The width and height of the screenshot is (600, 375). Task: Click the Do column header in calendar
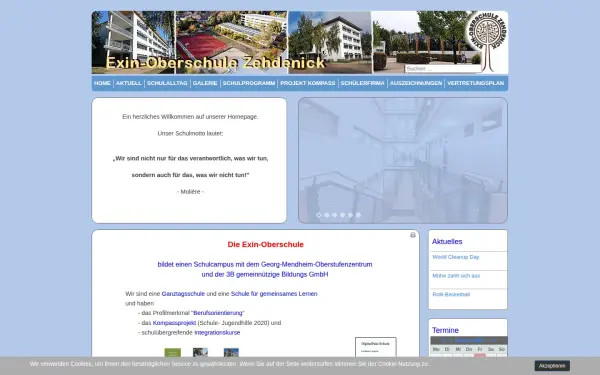(x=469, y=349)
